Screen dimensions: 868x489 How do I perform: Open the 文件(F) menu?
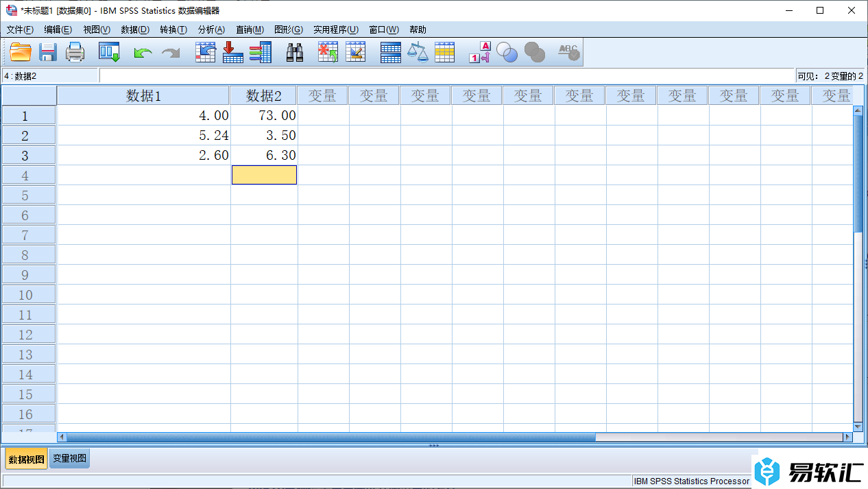pos(20,29)
